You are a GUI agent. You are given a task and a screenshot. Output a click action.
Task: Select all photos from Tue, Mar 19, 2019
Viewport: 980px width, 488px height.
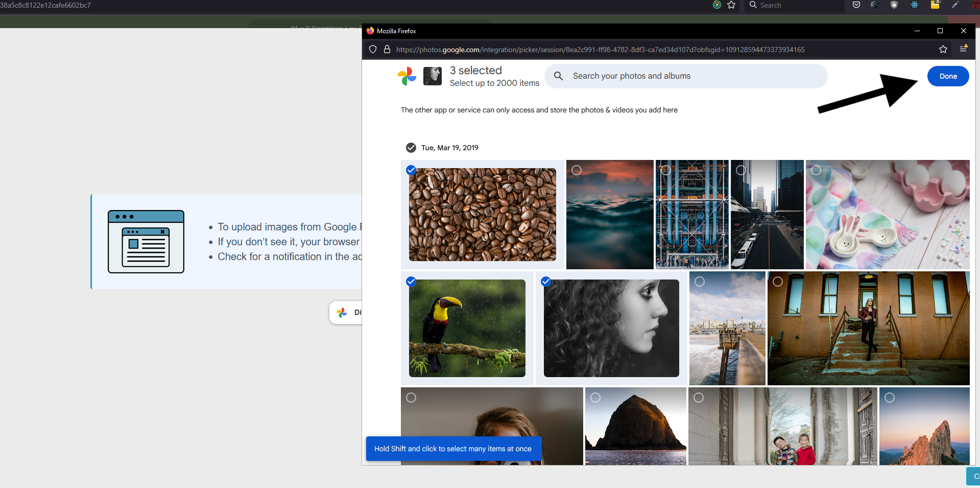pos(411,147)
